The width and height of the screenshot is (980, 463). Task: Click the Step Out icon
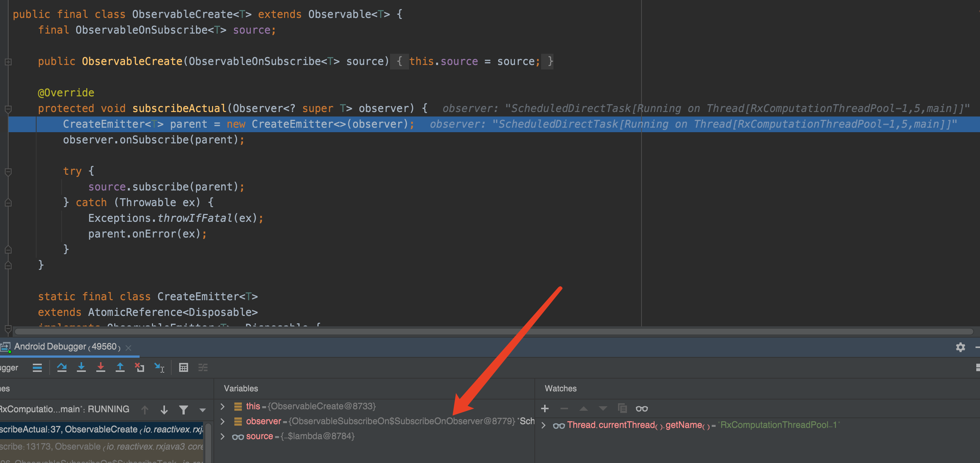(120, 367)
